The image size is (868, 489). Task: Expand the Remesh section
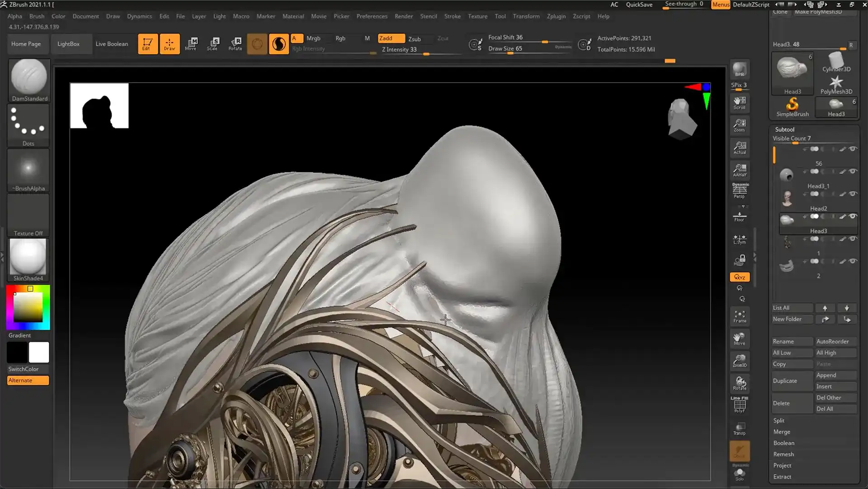coord(783,454)
